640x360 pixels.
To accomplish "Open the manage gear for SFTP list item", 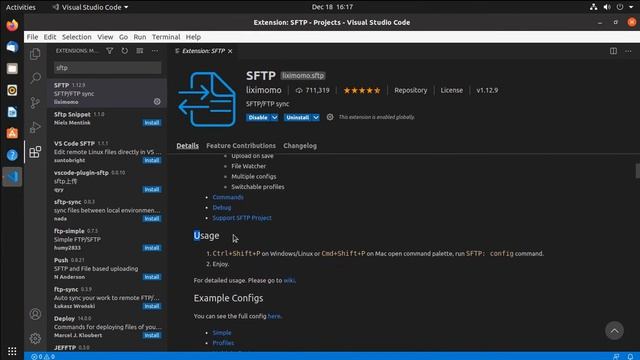I will [x=157, y=101].
